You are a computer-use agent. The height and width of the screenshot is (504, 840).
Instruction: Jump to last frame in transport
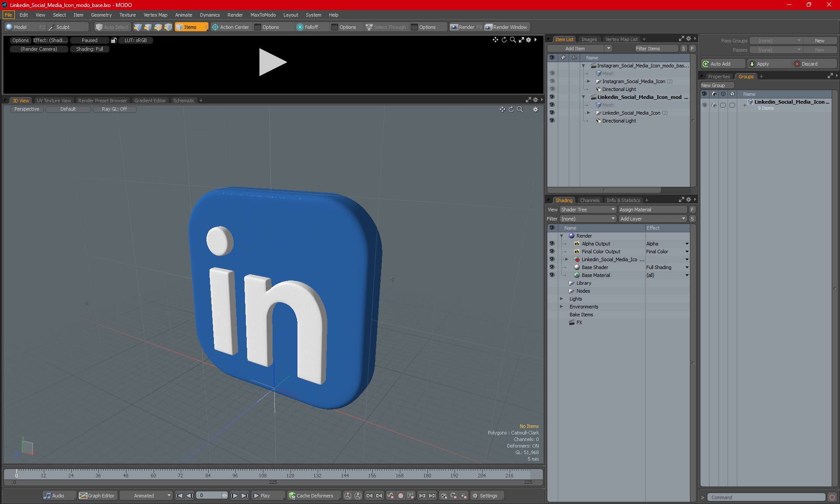(x=245, y=496)
